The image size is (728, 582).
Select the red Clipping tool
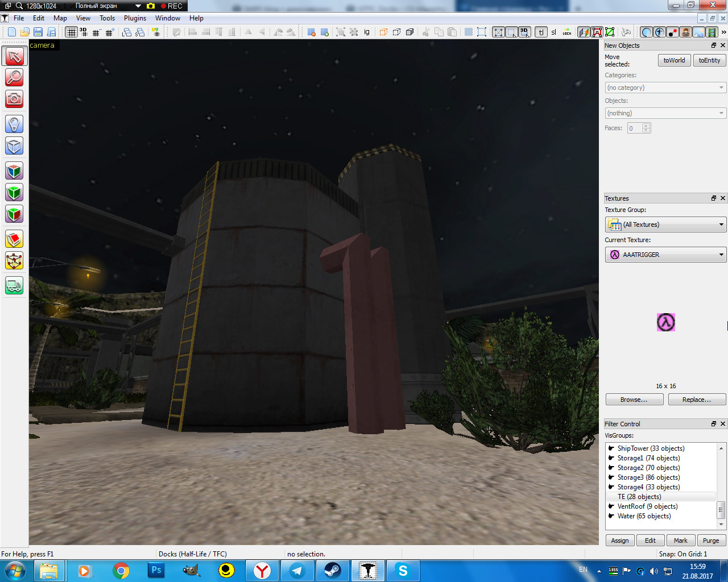coord(14,239)
